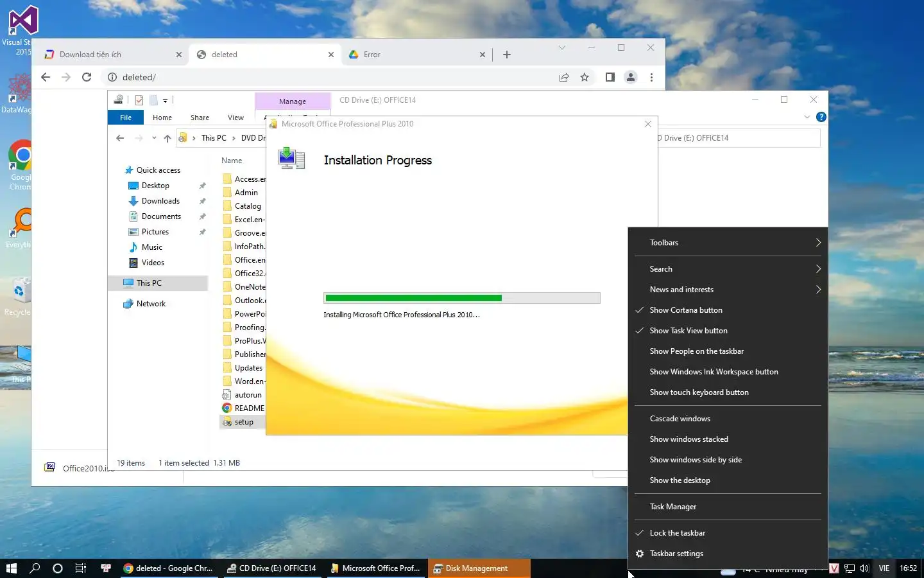Open the Explorer File menu
This screenshot has height=578, width=924.
pos(126,118)
